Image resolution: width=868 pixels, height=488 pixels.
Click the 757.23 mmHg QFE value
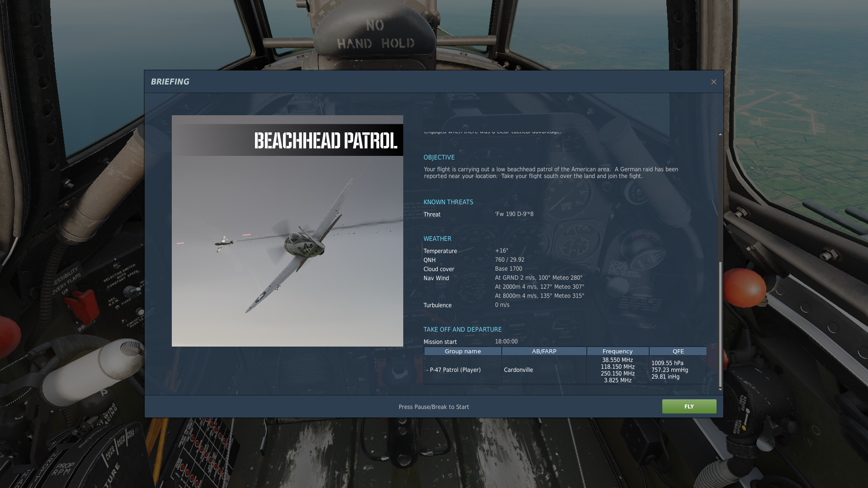(x=670, y=370)
